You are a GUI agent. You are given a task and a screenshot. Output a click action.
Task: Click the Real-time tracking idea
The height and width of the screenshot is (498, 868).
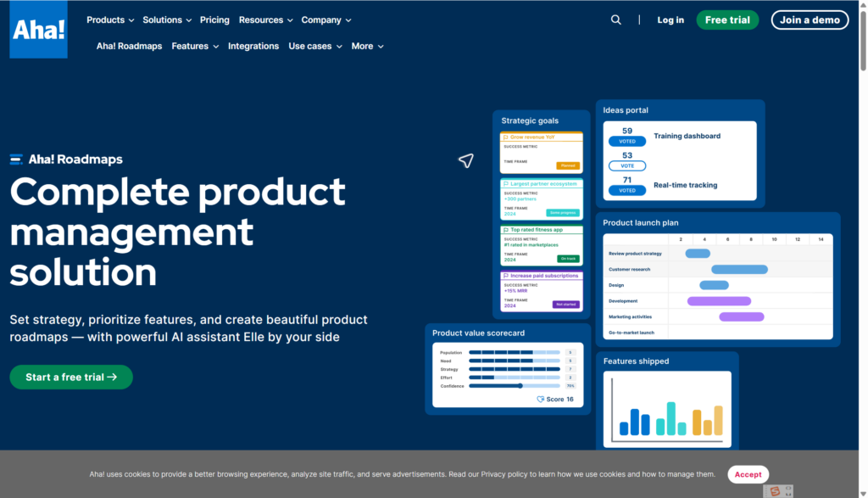[685, 185]
